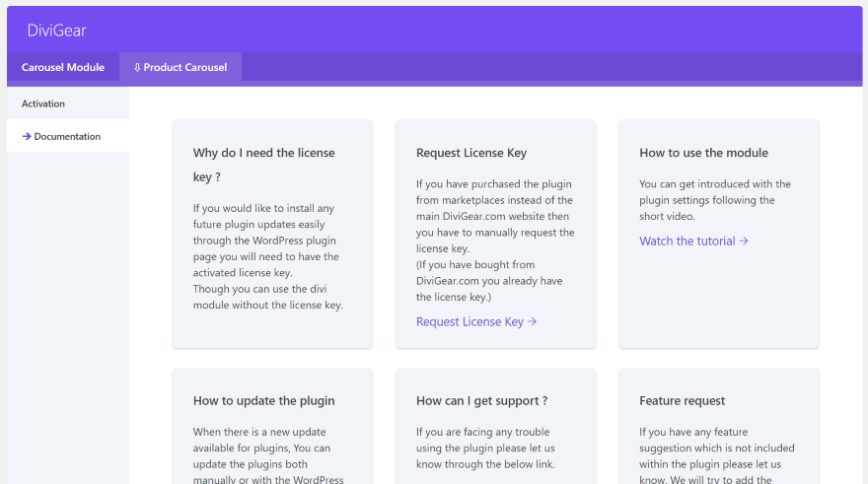Click the support card description text

485,448
